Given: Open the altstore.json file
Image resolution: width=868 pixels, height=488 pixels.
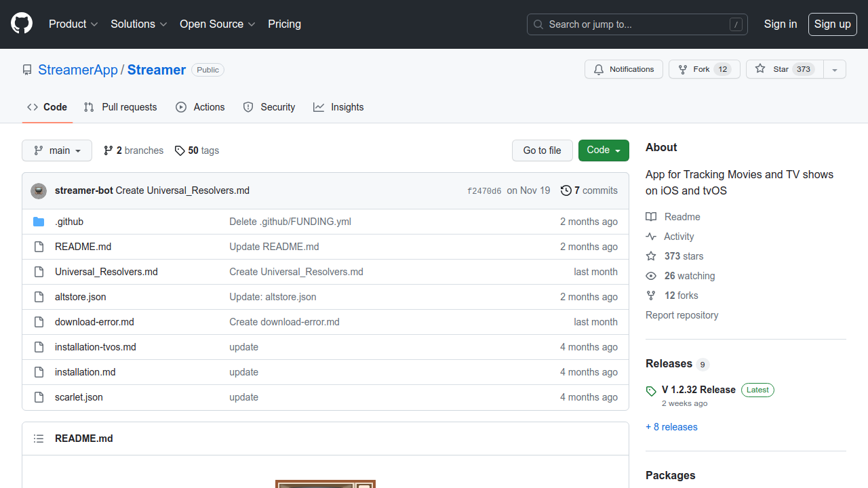Looking at the screenshot, I should [81, 297].
